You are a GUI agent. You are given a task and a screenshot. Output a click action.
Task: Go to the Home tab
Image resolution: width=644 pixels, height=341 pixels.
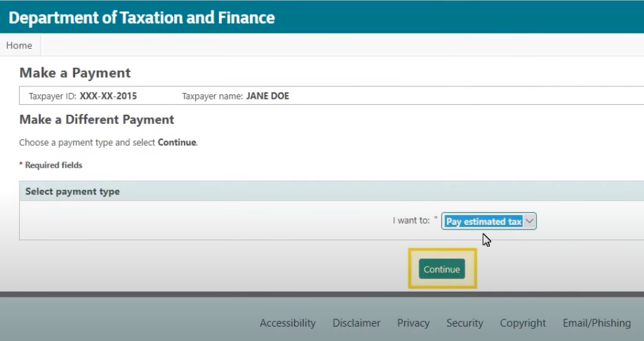coord(19,46)
